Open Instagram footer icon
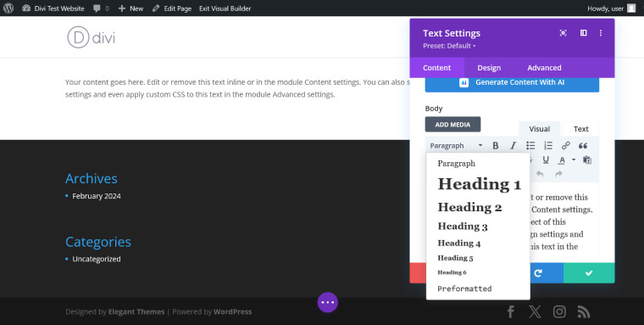 [x=559, y=311]
